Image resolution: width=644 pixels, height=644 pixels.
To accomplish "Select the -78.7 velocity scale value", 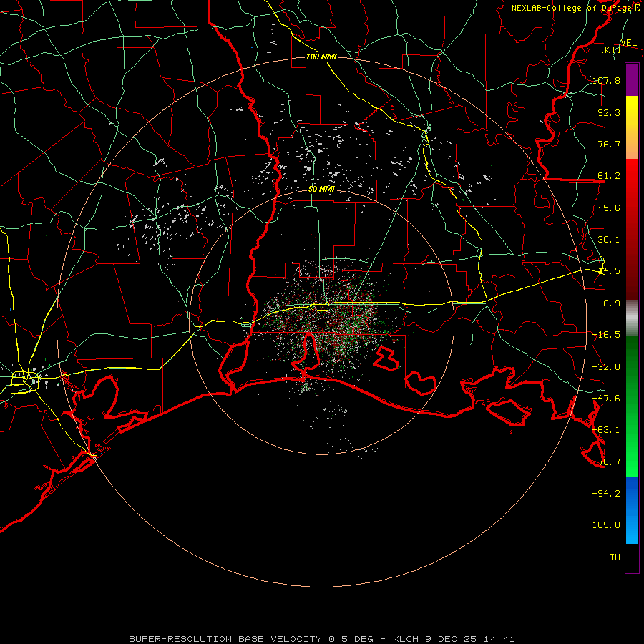I will point(606,462).
